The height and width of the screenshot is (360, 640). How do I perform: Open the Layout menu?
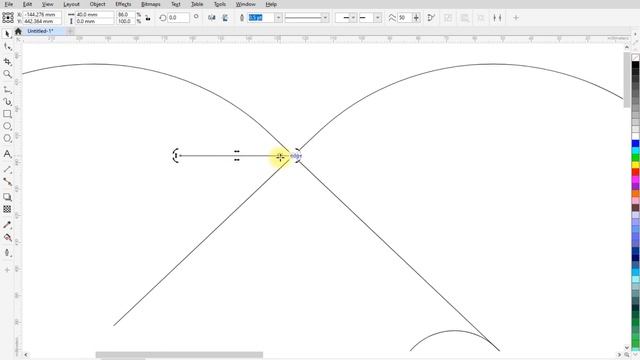pos(71,4)
